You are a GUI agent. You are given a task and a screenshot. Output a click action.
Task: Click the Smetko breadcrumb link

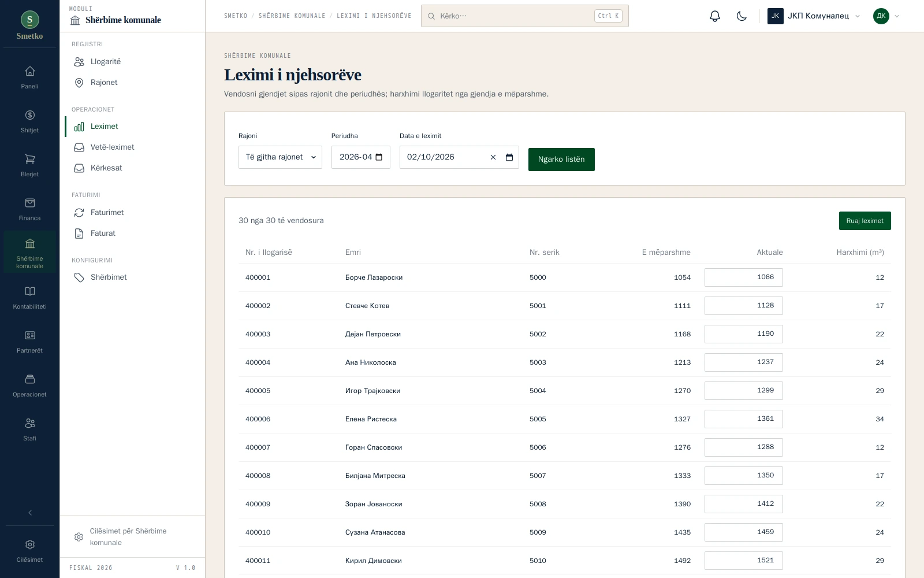(x=236, y=16)
